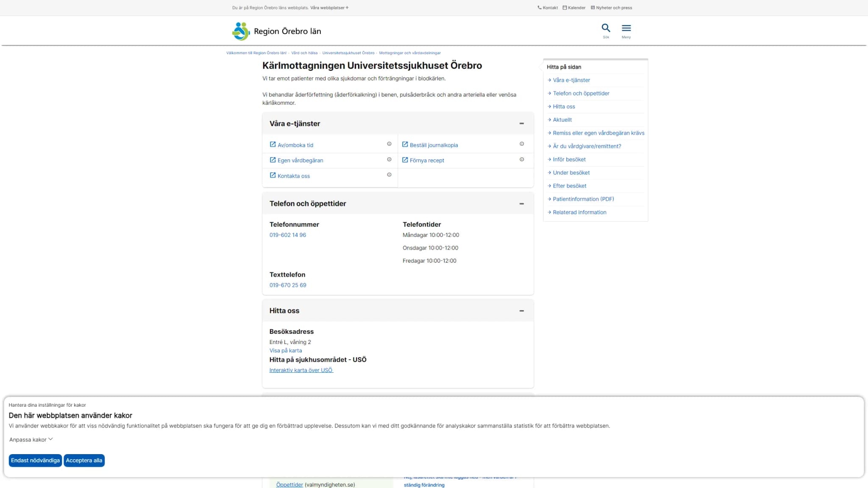The width and height of the screenshot is (868, 488).
Task: Open Nyheter och press in the top bar
Action: 611,8
